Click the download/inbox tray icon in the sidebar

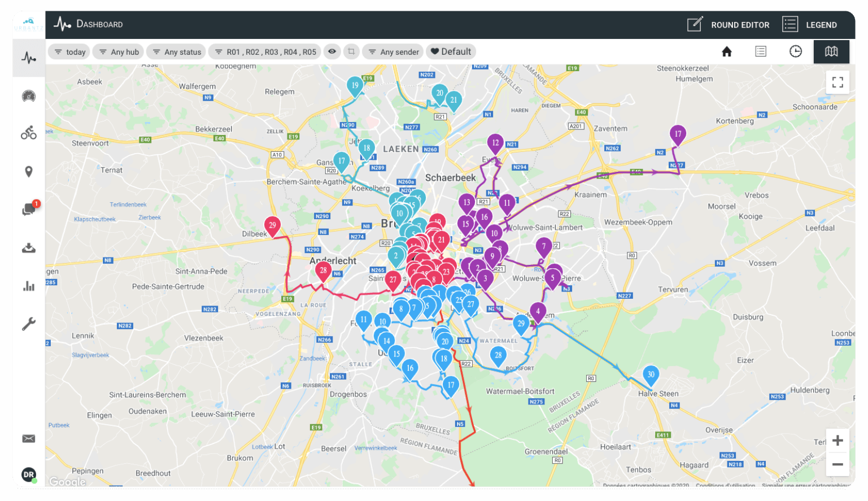click(x=28, y=247)
